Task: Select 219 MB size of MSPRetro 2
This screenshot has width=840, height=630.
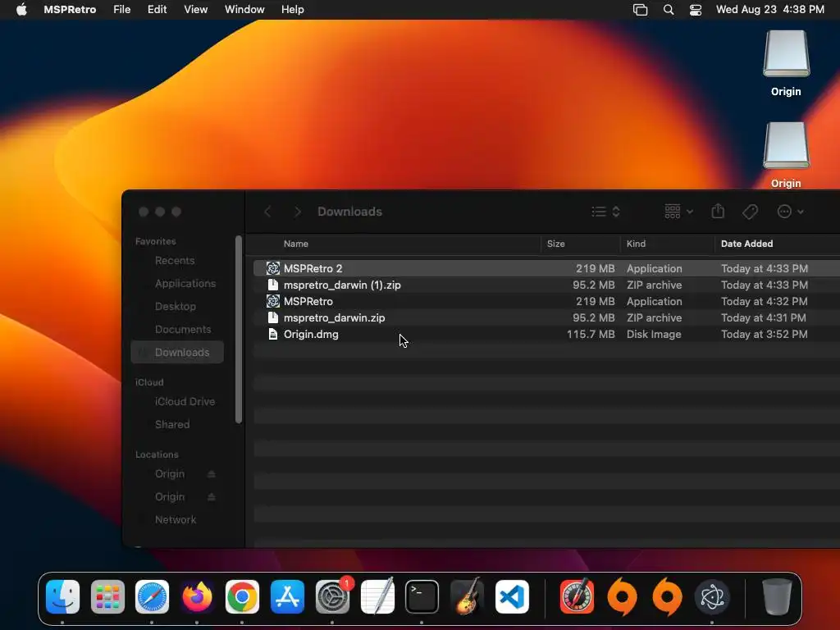Action: point(596,268)
